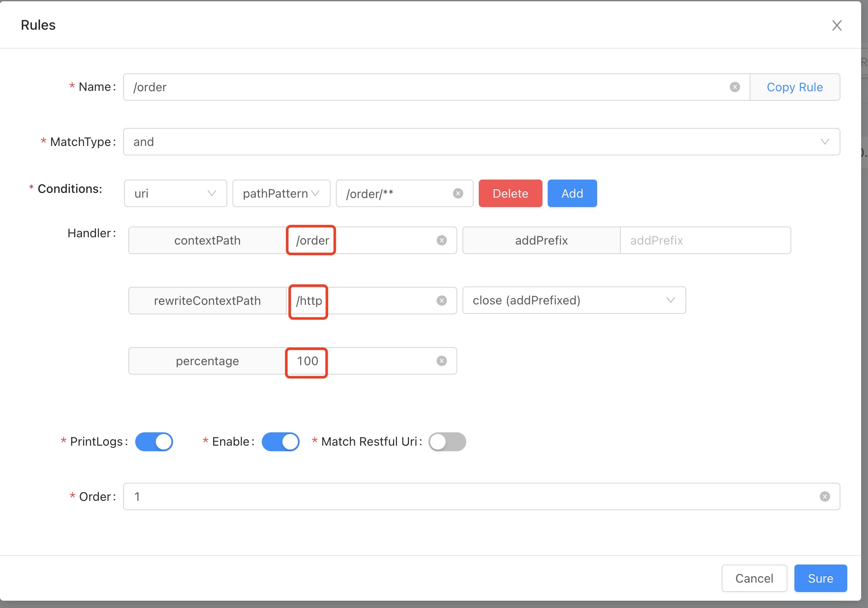Clear the Name field with its X icon
868x608 pixels.
[735, 87]
